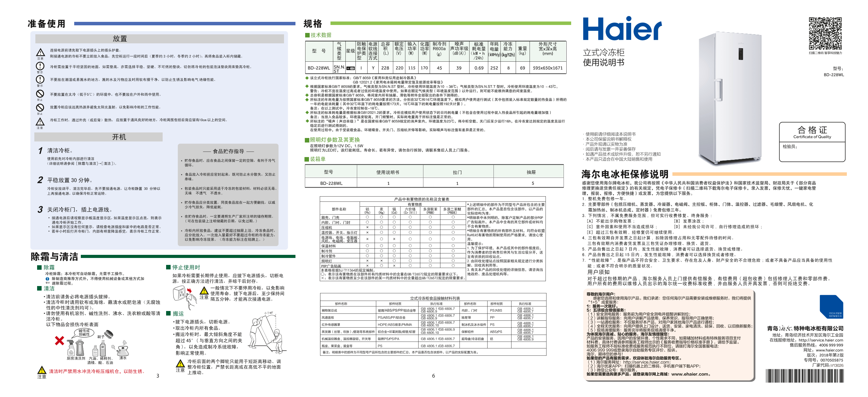Screen dimensions: 868x397
Task: Click the red X over cleaning products
Action: point(59,340)
